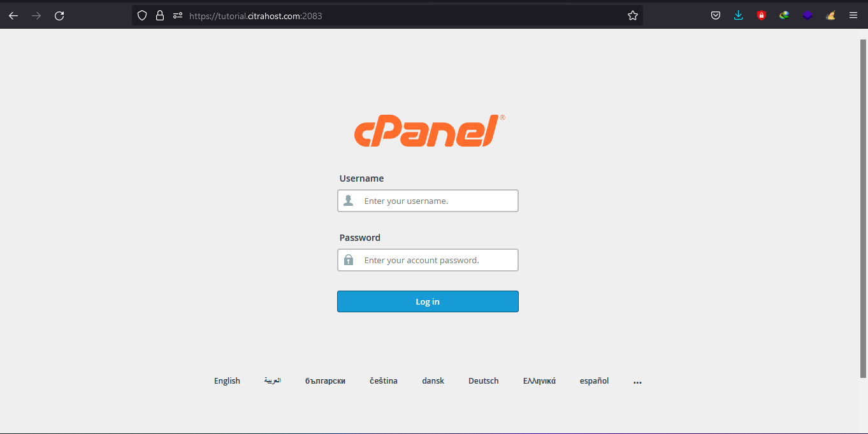View site security via the padlock icon
The height and width of the screenshot is (434, 868).
pos(160,16)
